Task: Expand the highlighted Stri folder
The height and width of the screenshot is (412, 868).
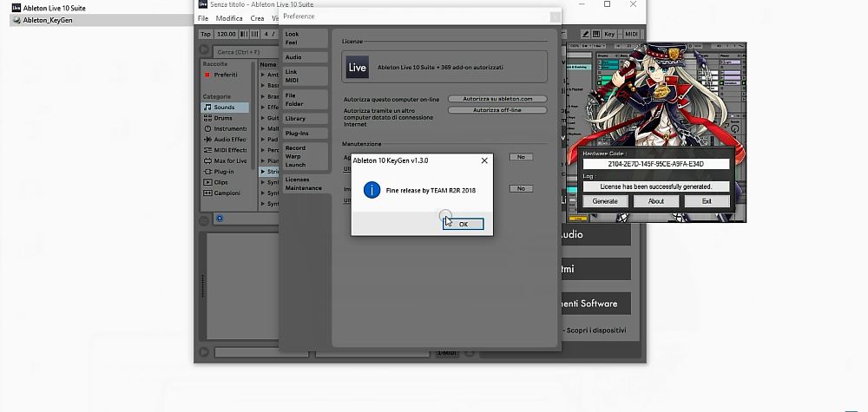Action: (263, 172)
